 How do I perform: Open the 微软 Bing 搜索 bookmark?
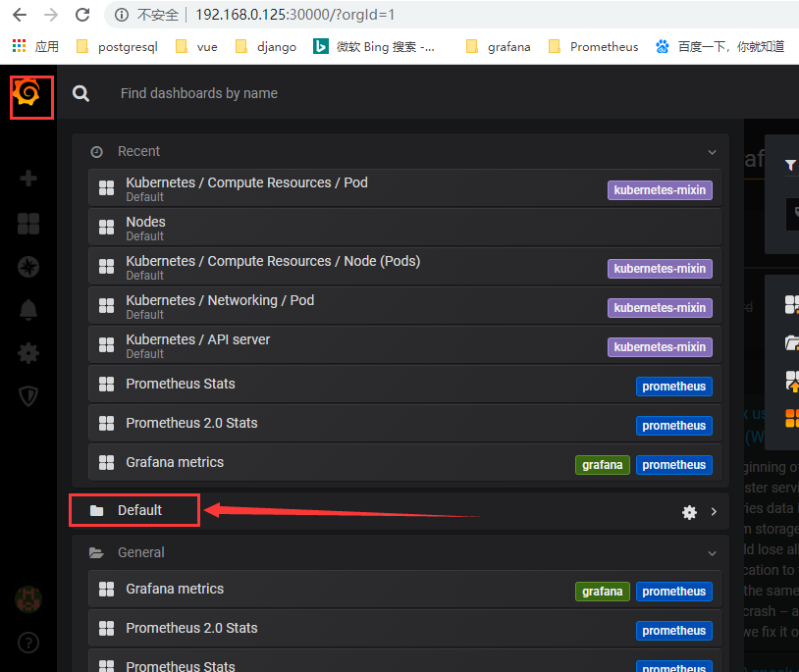tap(374, 47)
